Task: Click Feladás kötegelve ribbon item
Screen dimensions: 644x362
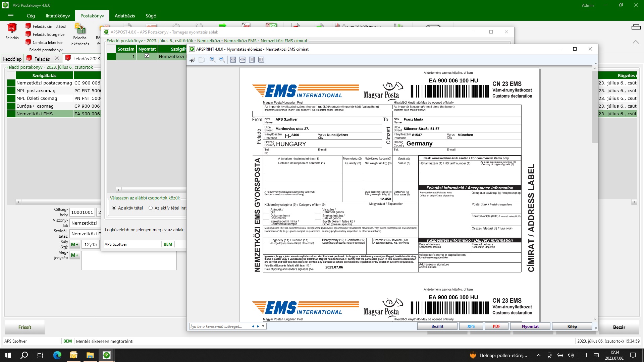Action: click(x=45, y=34)
